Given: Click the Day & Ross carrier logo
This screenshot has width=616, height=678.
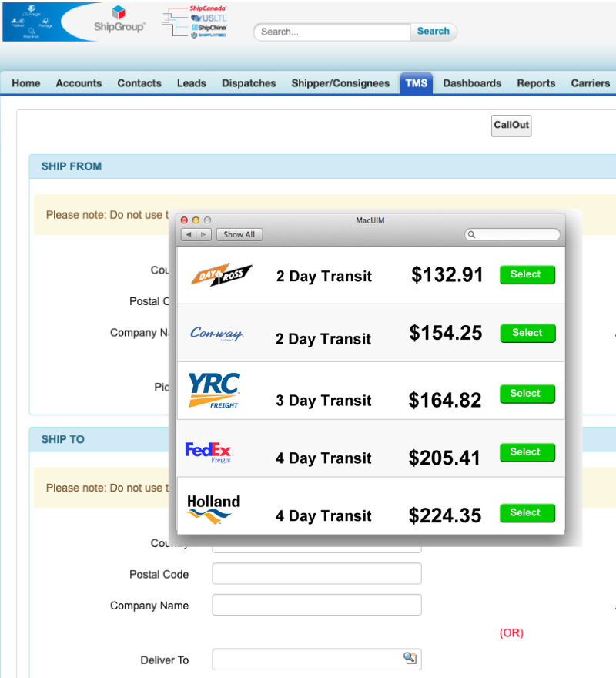Looking at the screenshot, I should (221, 274).
